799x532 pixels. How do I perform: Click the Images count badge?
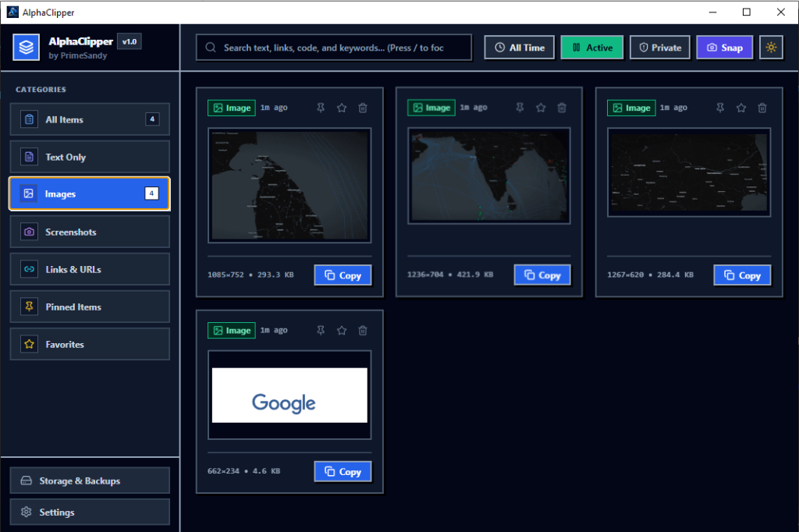click(x=151, y=193)
